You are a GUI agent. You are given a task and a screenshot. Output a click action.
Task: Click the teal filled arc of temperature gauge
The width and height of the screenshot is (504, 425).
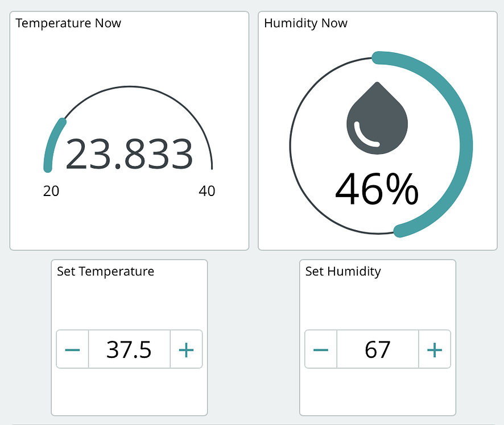(x=52, y=142)
